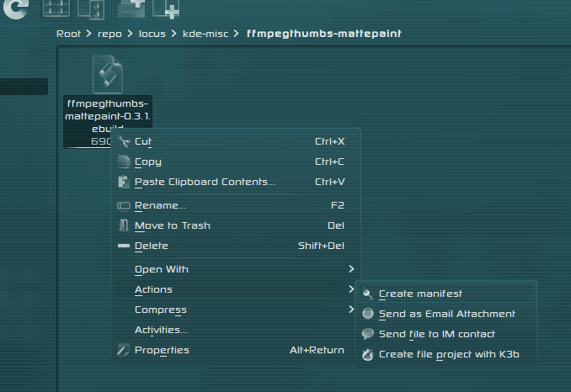Click the minus icon beside Delete
This screenshot has width=571, height=392.
pos(124,246)
